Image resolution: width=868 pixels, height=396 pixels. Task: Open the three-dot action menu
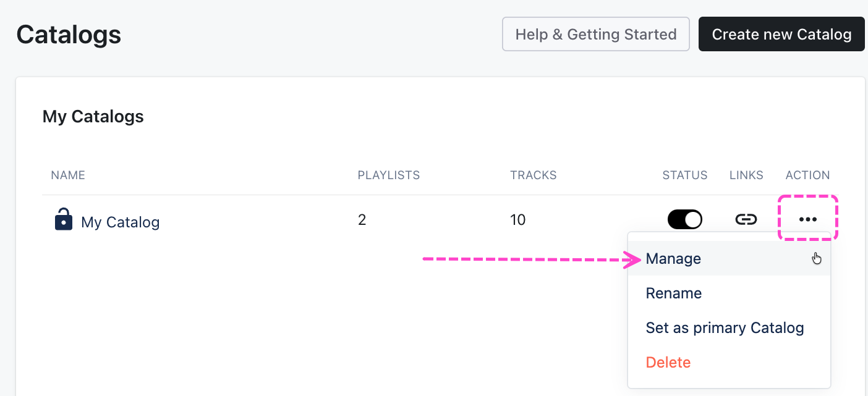[x=807, y=219]
